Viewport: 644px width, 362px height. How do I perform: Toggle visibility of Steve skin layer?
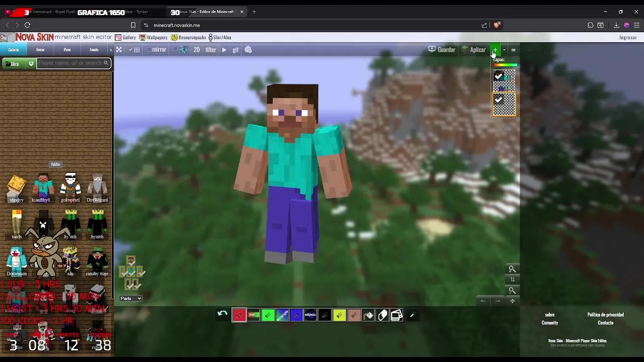pyautogui.click(x=499, y=76)
